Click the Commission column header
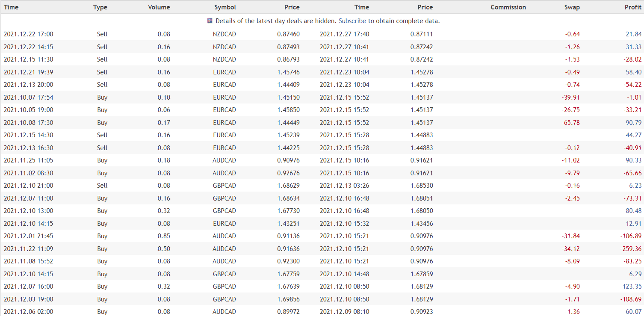Image resolution: width=644 pixels, height=316 pixels. (508, 7)
